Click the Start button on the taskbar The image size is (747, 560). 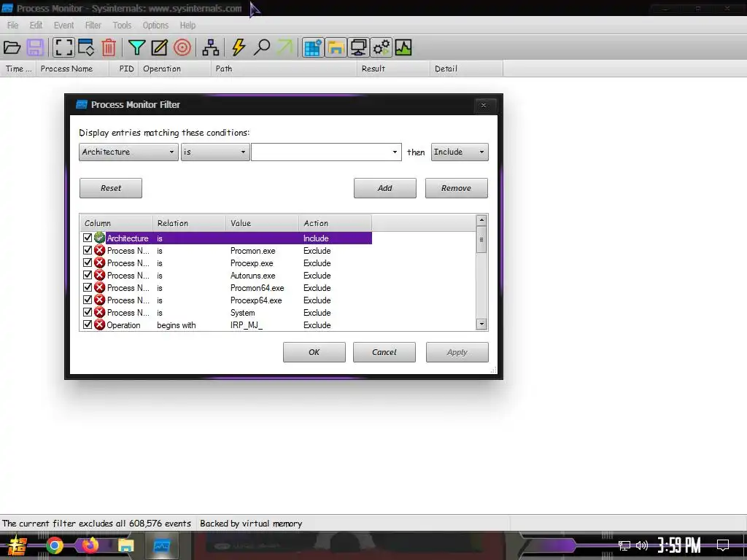tap(18, 545)
